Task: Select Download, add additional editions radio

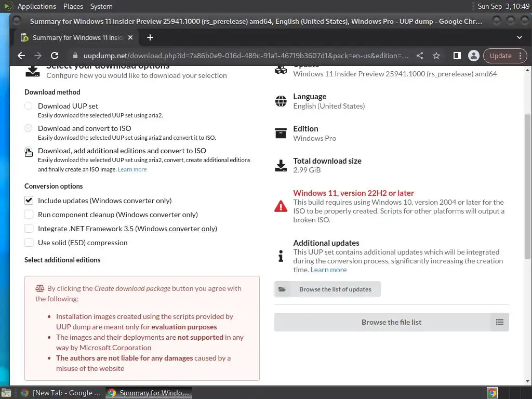Action: (29, 151)
